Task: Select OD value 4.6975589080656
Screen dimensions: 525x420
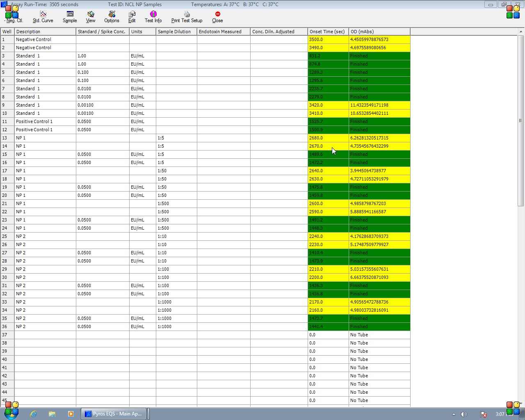Action: 379,48
